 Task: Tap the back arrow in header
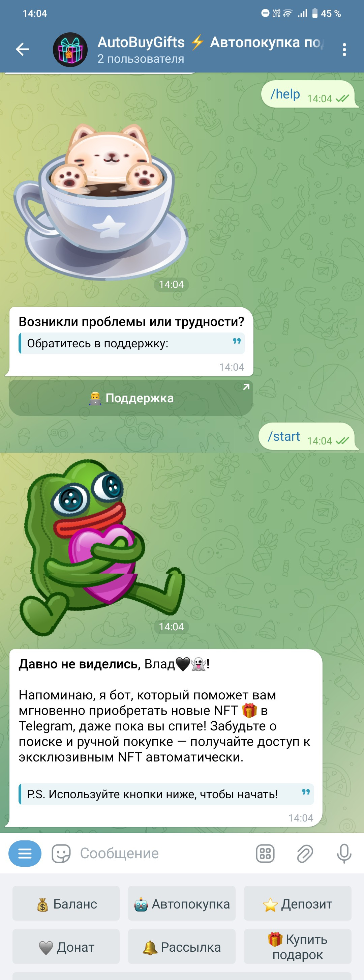pos(23,50)
